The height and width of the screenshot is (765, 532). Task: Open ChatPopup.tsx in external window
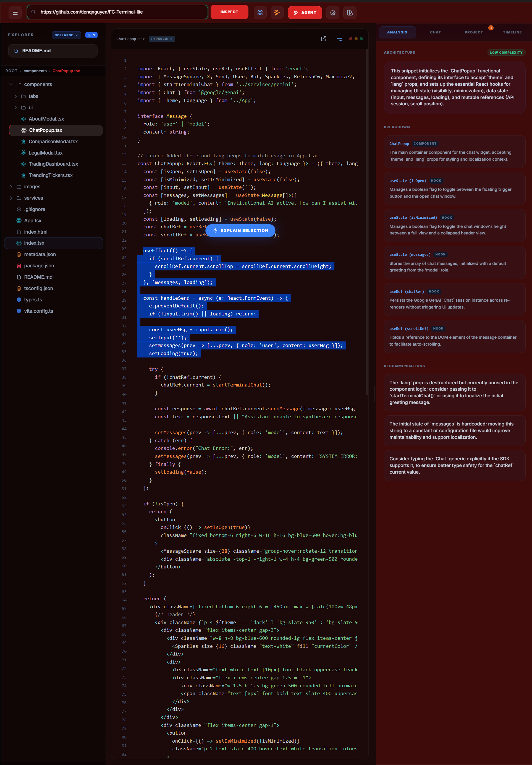click(323, 39)
